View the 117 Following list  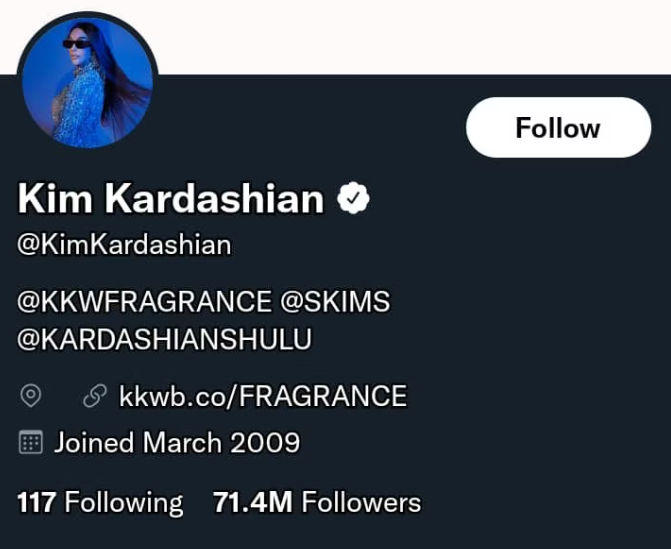(100, 502)
